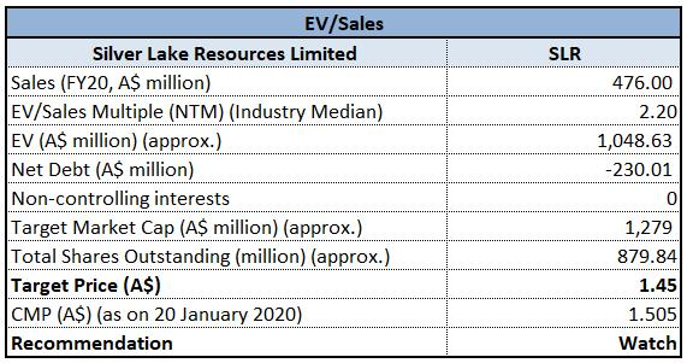Image resolution: width=687 pixels, height=363 pixels.
Task: Select the -230.01 net debt value
Action: tap(638, 169)
